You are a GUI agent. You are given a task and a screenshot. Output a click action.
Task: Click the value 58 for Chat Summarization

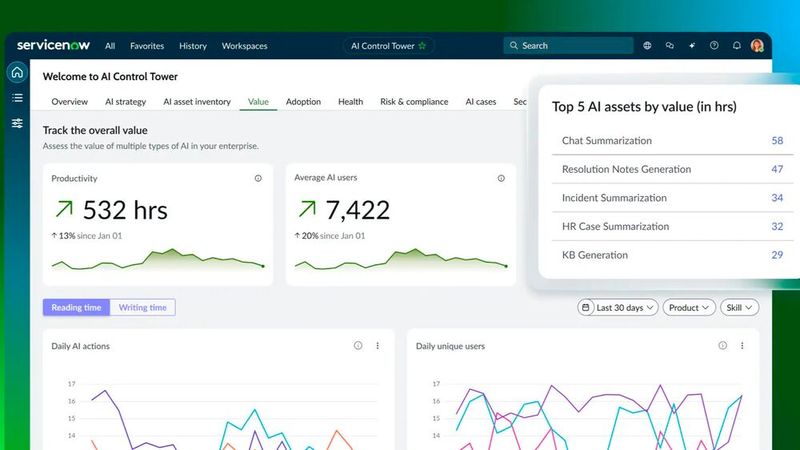click(x=777, y=140)
